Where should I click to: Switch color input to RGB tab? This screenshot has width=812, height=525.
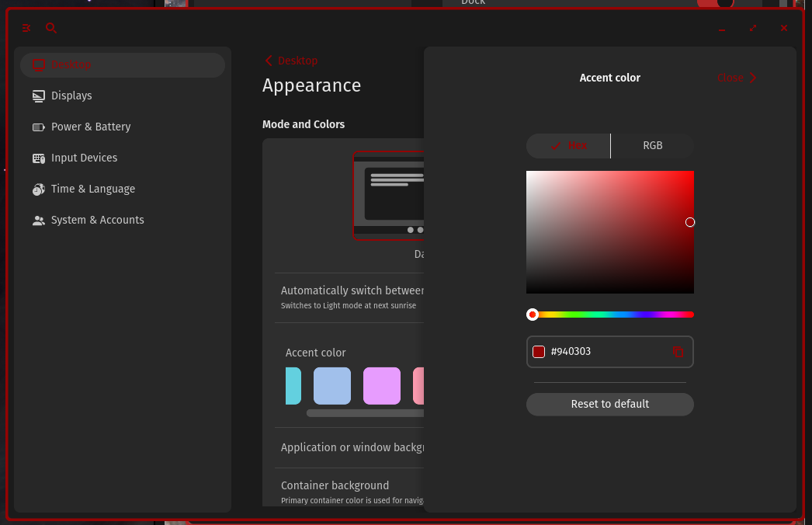coord(653,146)
